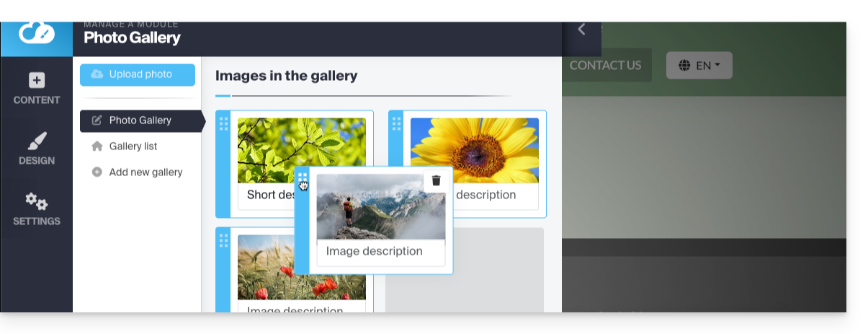Collapse the module panel with the chevron
Viewport: 868px width, 334px height.
pos(581,29)
